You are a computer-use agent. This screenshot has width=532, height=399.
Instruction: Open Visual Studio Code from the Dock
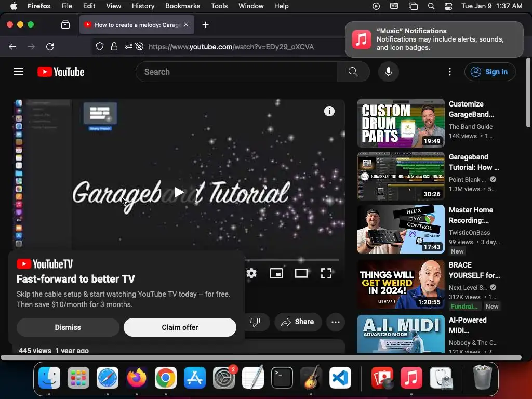click(x=340, y=378)
